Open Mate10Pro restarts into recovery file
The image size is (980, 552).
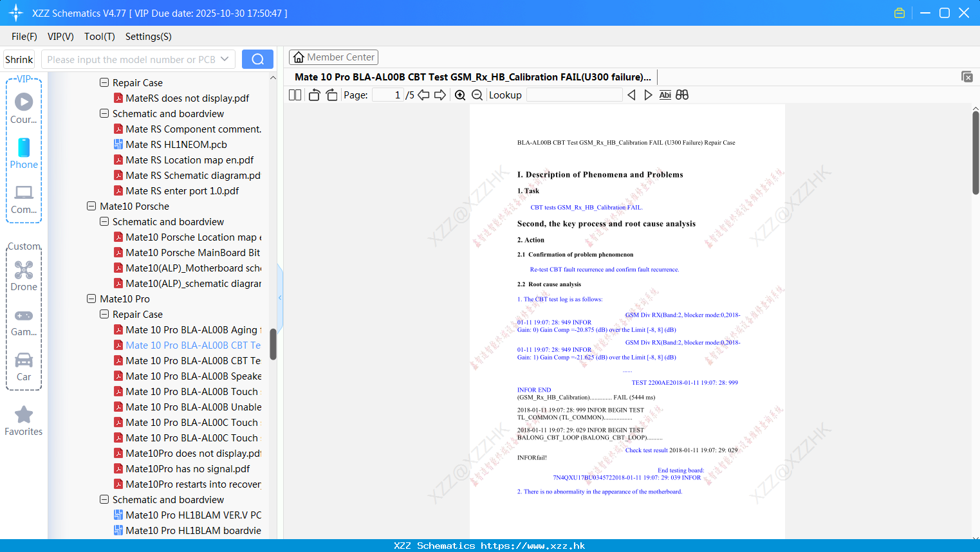point(187,484)
